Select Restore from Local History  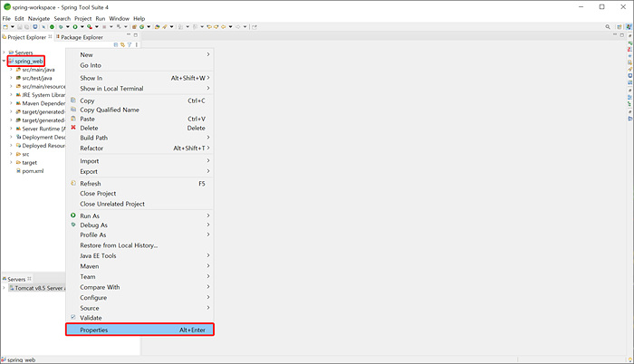pos(139,245)
